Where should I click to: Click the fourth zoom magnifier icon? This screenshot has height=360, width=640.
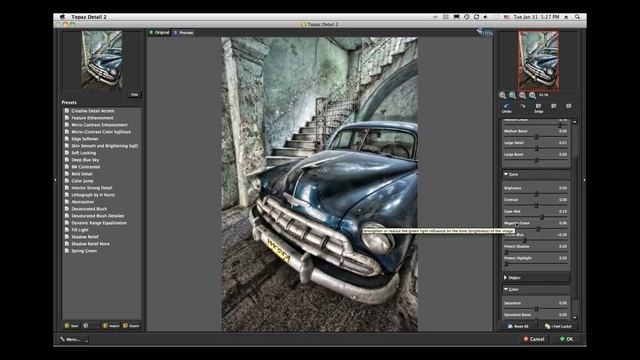[x=532, y=95]
